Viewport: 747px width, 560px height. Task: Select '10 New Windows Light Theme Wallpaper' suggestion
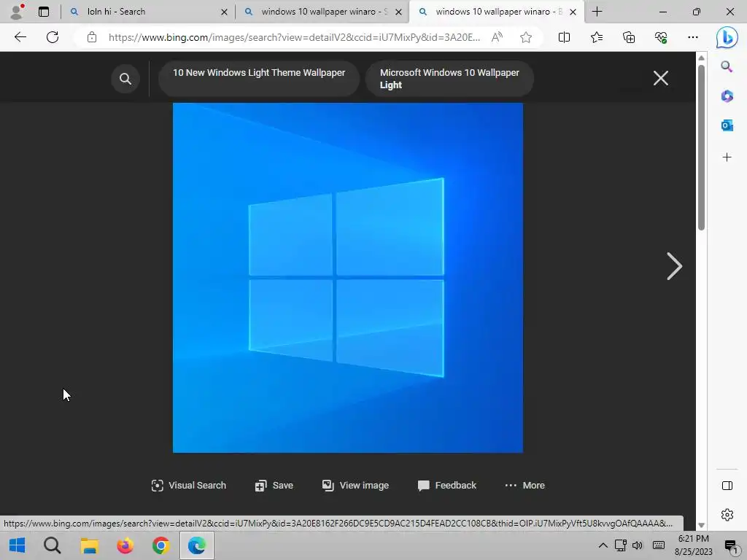tap(259, 79)
